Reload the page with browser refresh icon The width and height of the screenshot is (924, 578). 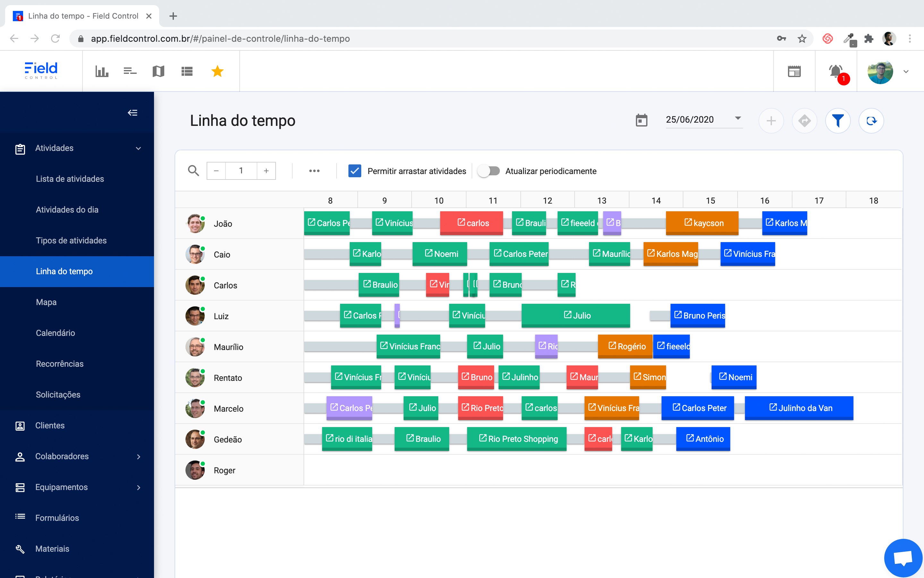pos(56,39)
